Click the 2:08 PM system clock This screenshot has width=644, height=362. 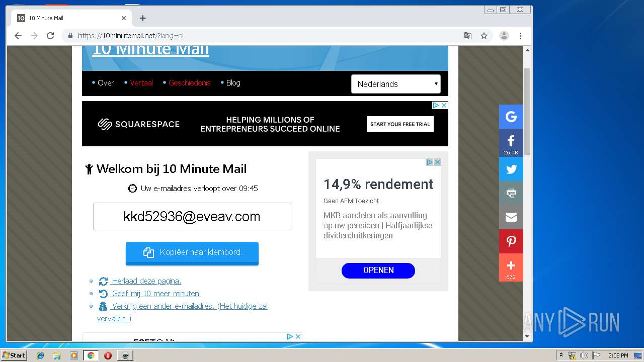point(618,355)
